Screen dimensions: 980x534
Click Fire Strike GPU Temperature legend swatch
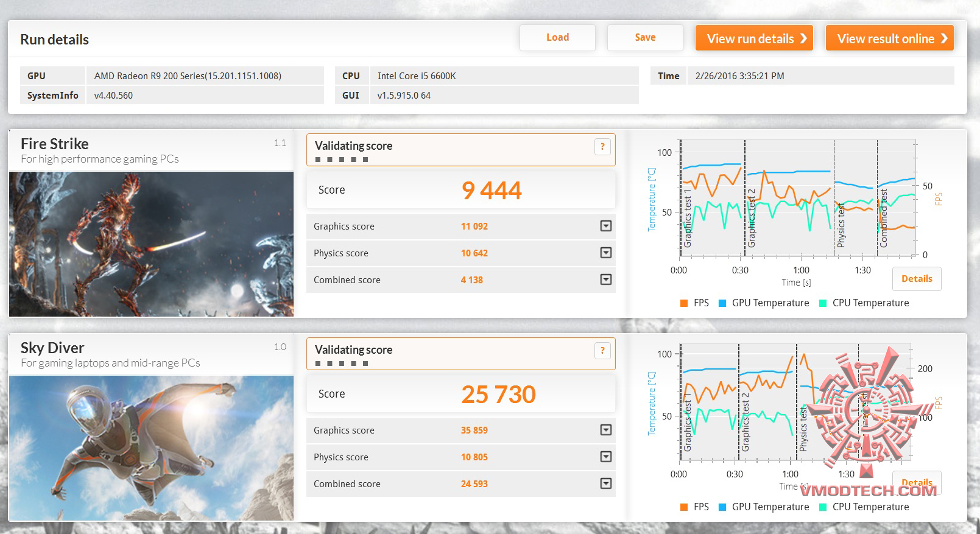[x=722, y=303]
